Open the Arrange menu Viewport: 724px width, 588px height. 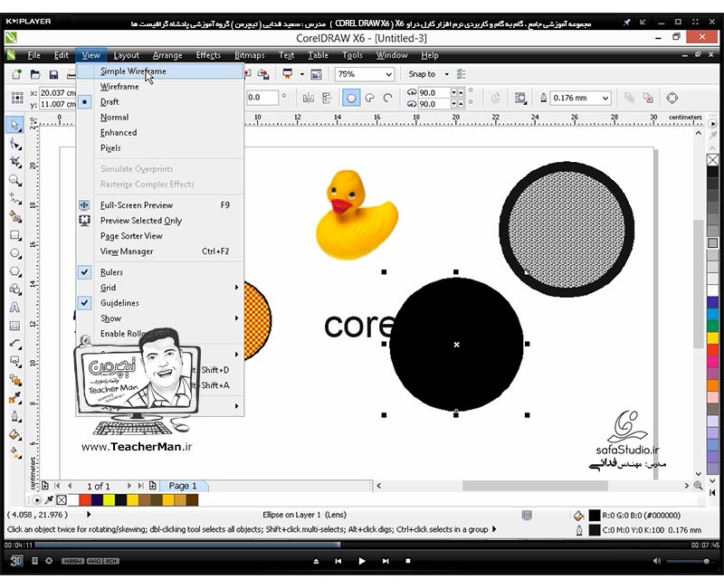pyautogui.click(x=167, y=55)
